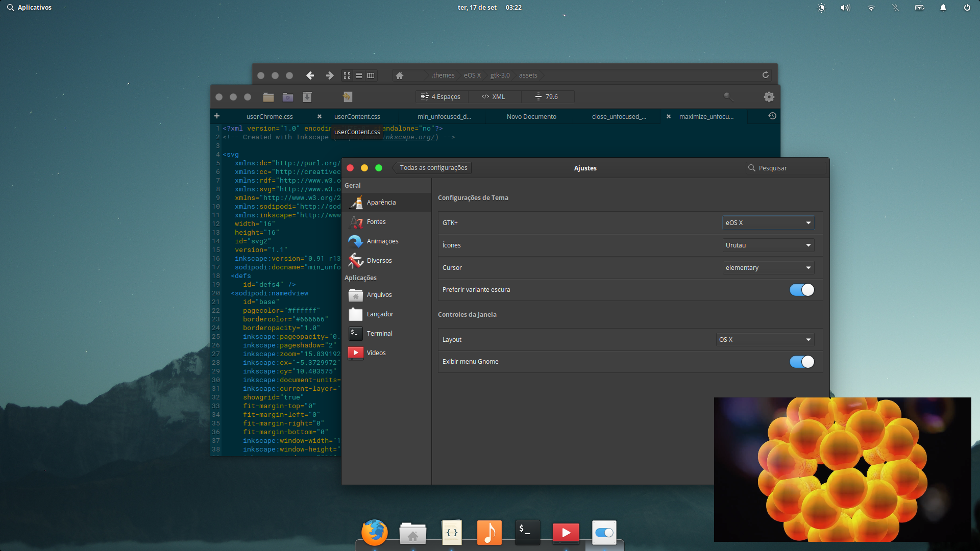
Task: Launch Firefox from the dock
Action: pos(375,533)
